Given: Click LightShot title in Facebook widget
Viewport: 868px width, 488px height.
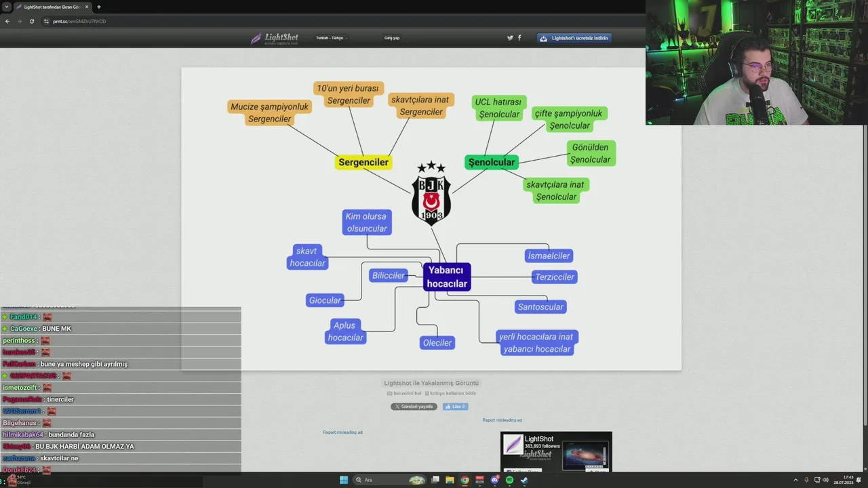Looking at the screenshot, I should click(539, 439).
